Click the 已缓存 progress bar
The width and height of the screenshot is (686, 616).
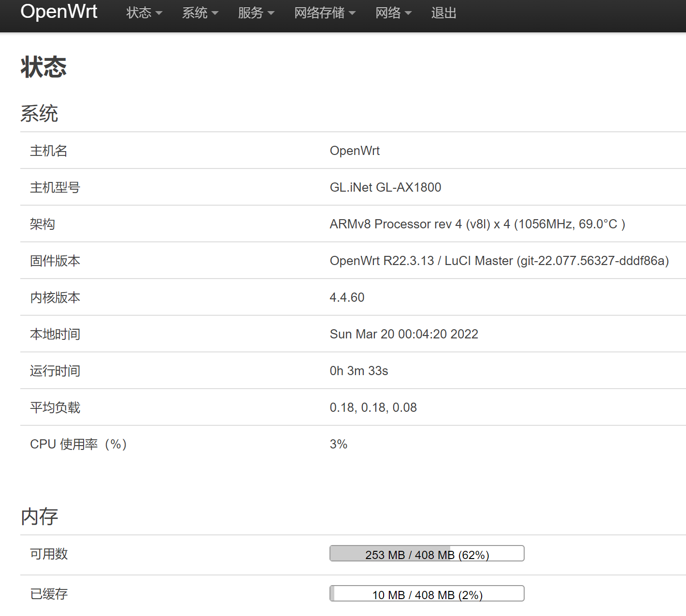pyautogui.click(x=427, y=593)
